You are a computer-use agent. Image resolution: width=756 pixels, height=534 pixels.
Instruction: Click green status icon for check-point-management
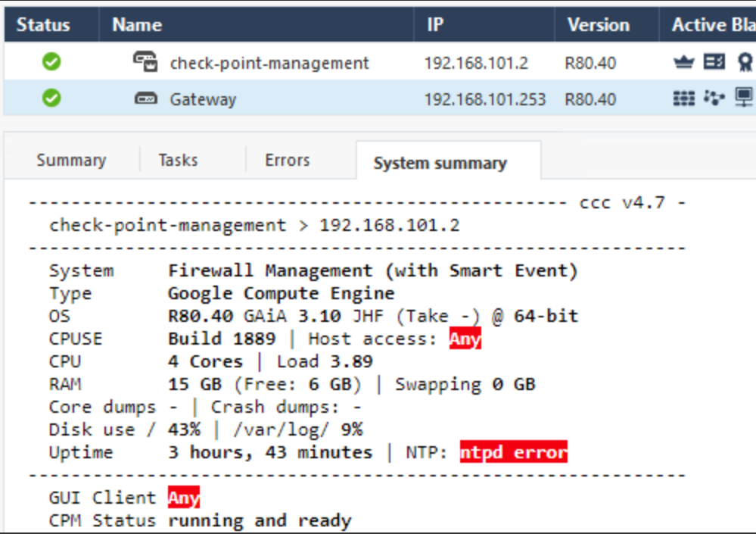coord(51,62)
